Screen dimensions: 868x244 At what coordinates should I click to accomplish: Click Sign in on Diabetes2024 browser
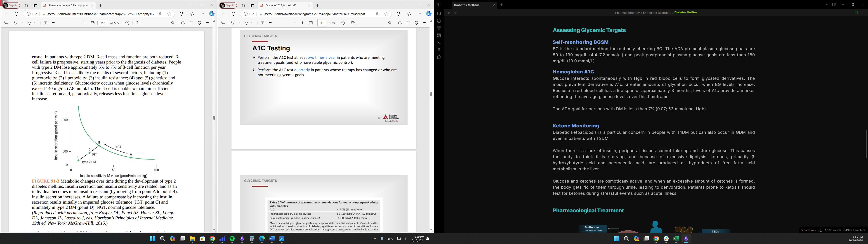[227, 5]
